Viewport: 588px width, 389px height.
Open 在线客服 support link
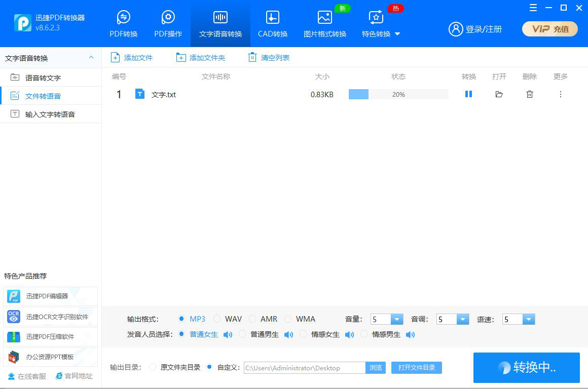coord(27,376)
